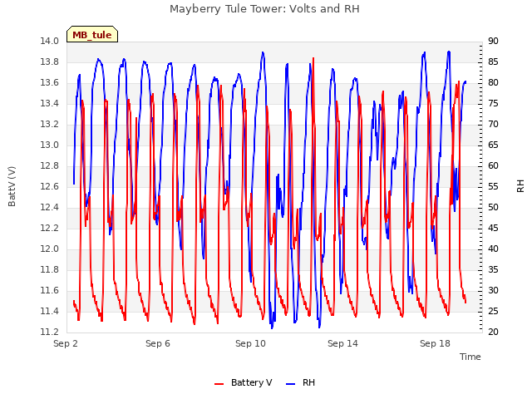Click the chart title 'Mayberry Tule Tower: Volts and RH'
The image size is (532, 399).
pos(264,9)
